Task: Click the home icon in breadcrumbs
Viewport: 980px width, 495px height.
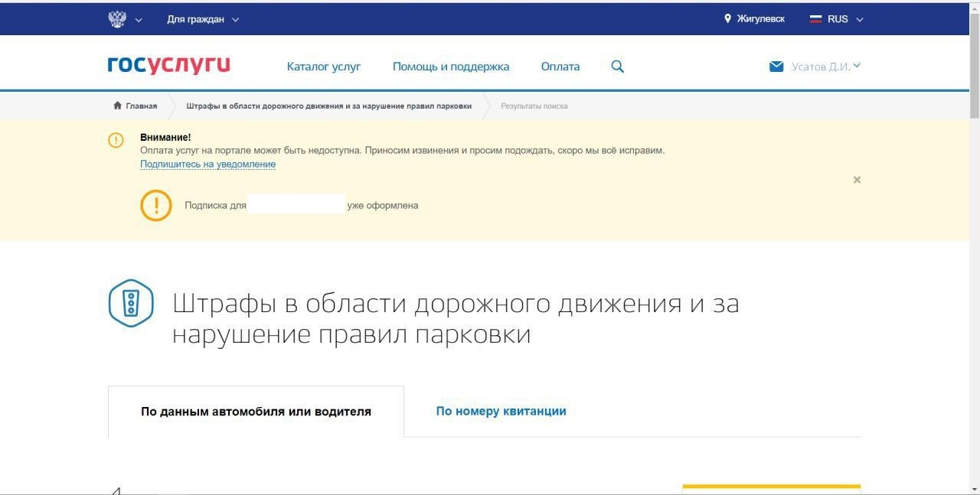Action: point(117,106)
